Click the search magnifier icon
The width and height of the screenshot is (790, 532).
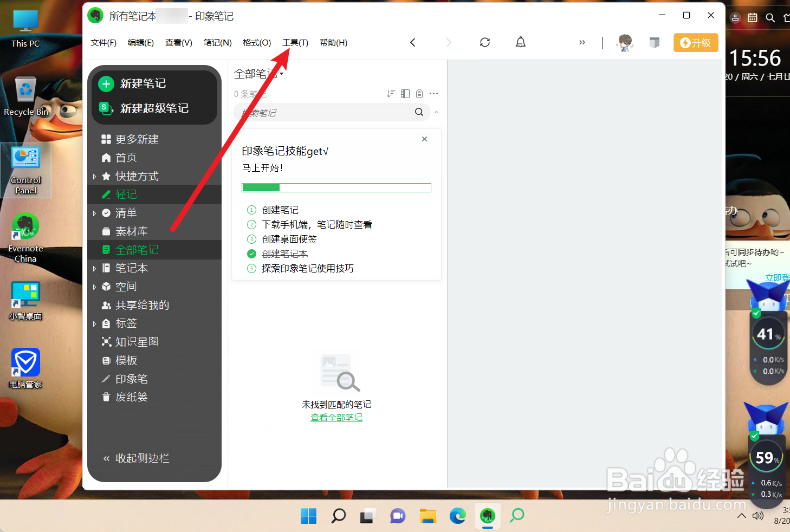click(419, 112)
